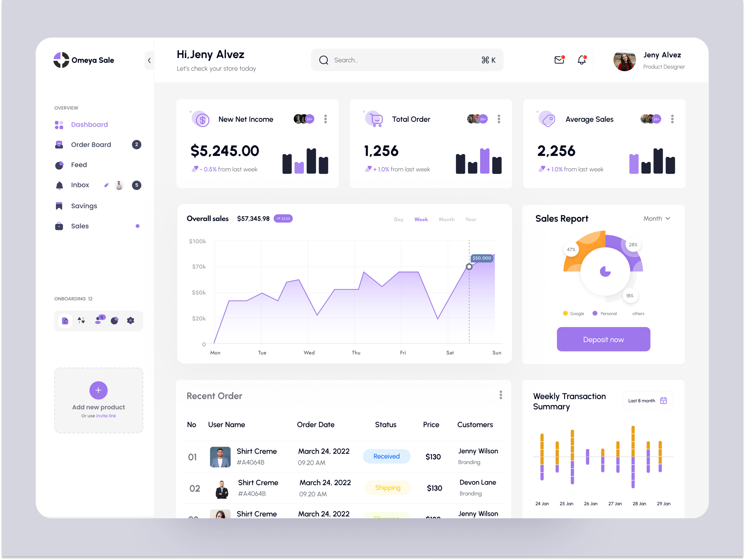
Task: Open the Savings section
Action: coord(84,206)
